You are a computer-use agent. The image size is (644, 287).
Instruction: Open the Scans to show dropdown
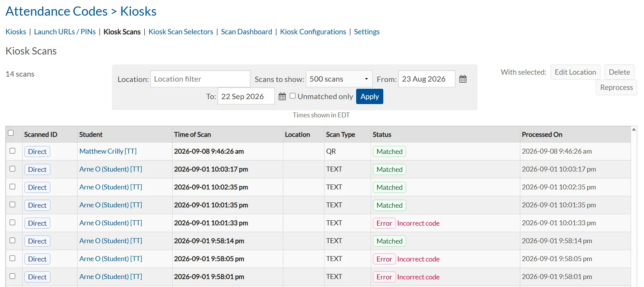[339, 79]
